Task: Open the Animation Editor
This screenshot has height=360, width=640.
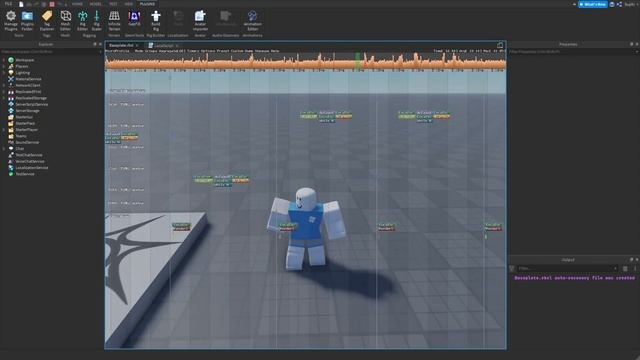Action: [x=252, y=20]
